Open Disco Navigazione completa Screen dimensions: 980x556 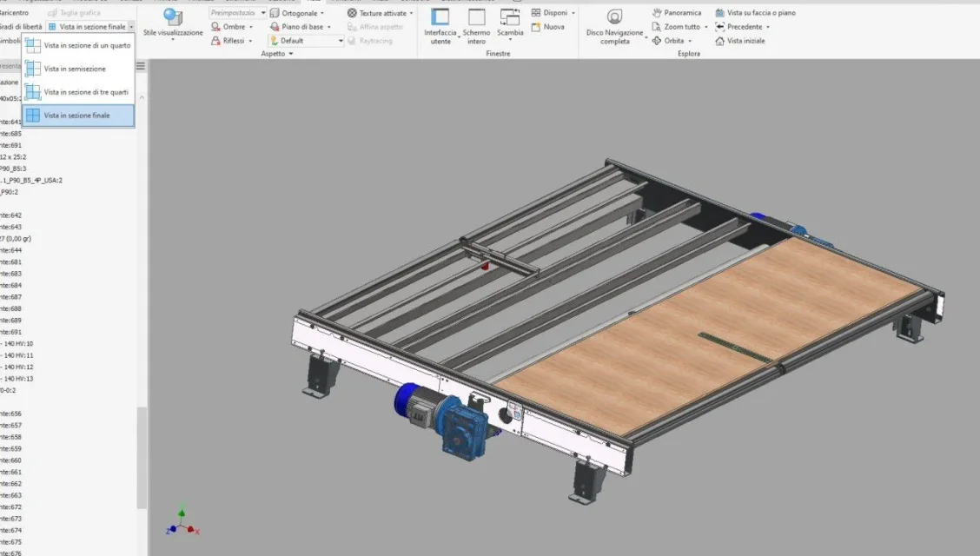point(615,27)
